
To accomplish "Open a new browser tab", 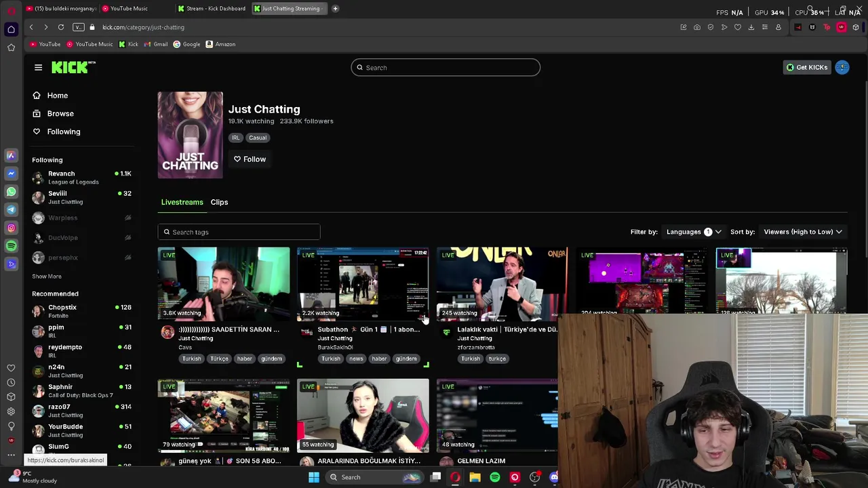I will tap(335, 9).
